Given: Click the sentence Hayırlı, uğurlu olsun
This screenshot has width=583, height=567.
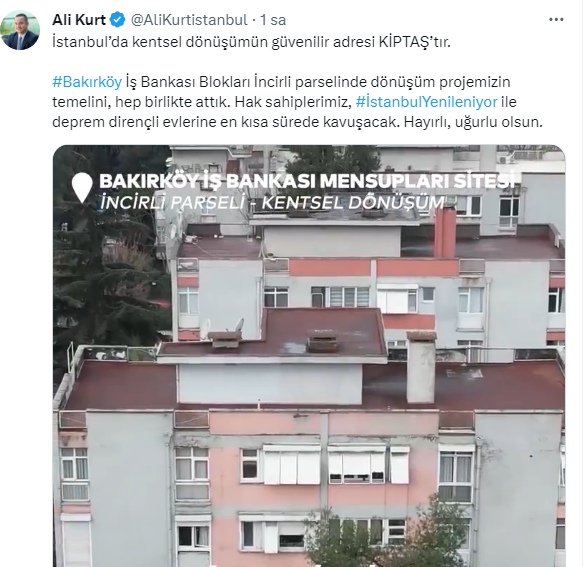Looking at the screenshot, I should pyautogui.click(x=473, y=122).
